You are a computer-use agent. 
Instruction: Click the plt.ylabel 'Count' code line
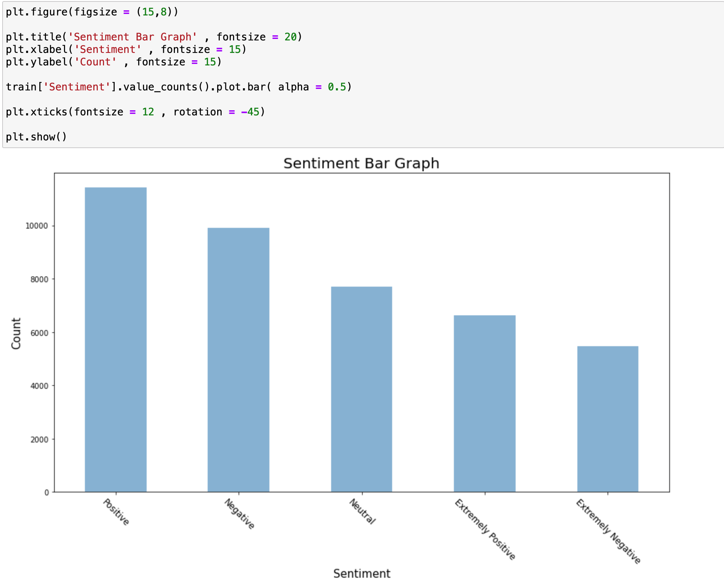click(x=114, y=62)
